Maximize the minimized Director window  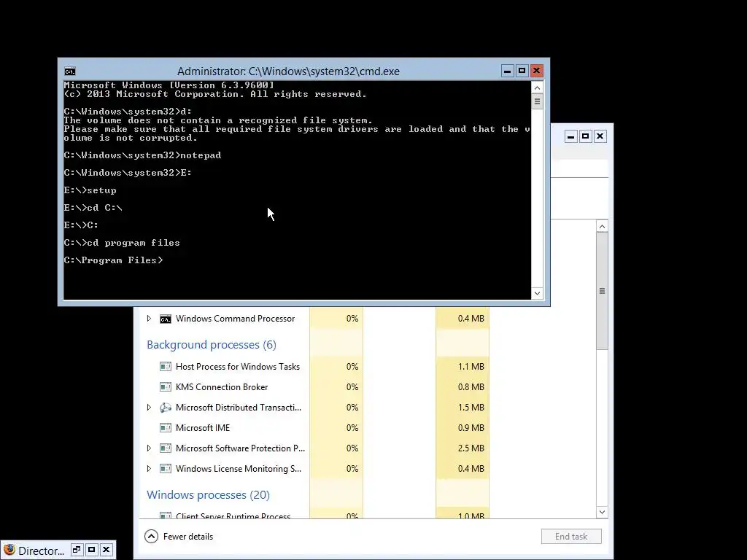coord(91,550)
